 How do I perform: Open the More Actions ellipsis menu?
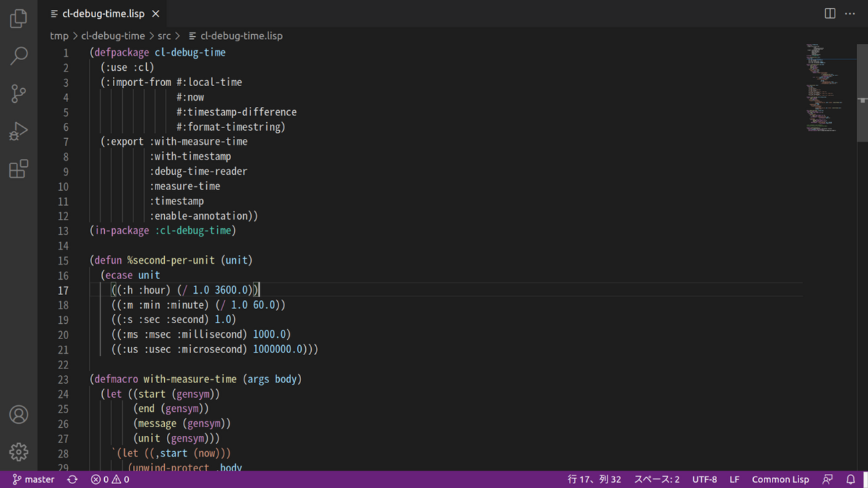[850, 13]
